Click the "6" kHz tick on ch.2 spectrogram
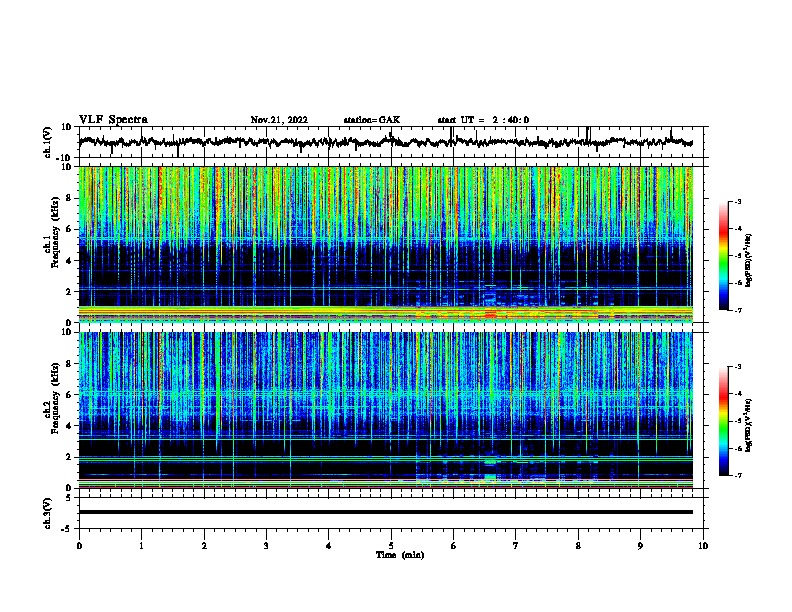 pos(70,395)
